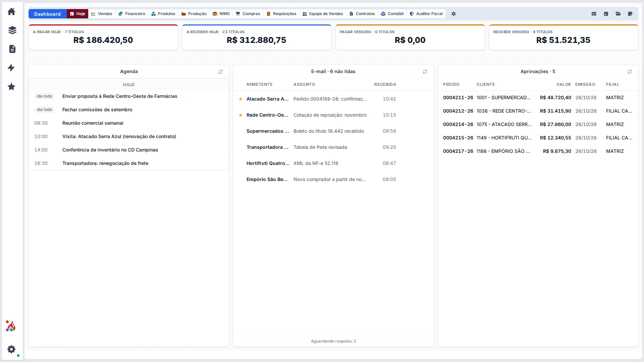Refresh the Aprovações panel
This screenshot has height=362, width=644.
click(x=630, y=72)
